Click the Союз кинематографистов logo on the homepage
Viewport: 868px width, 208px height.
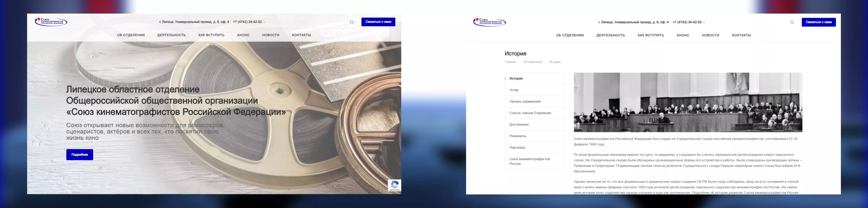(51, 21)
